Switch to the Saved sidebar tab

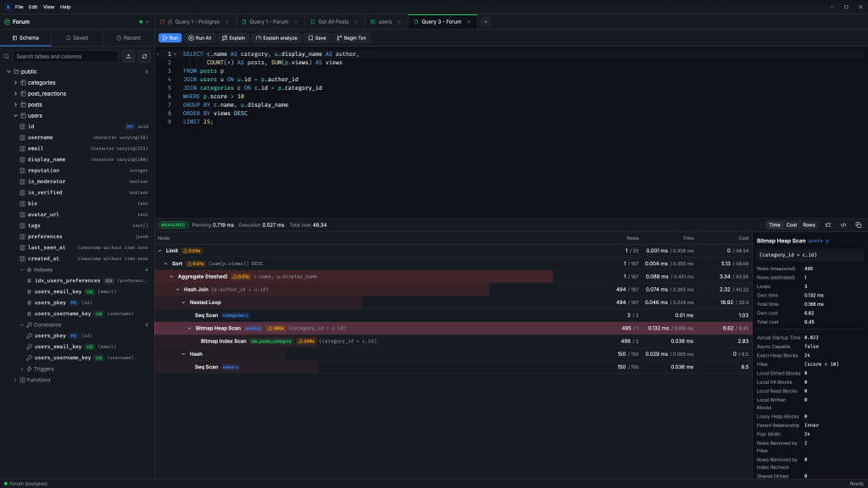(77, 38)
